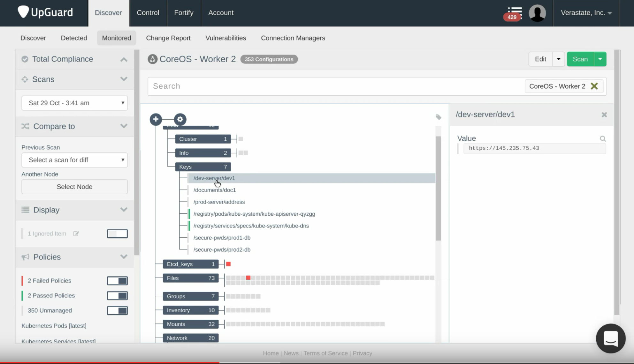634x364 pixels.
Task: Open the Change Report sub-tab
Action: click(x=168, y=38)
